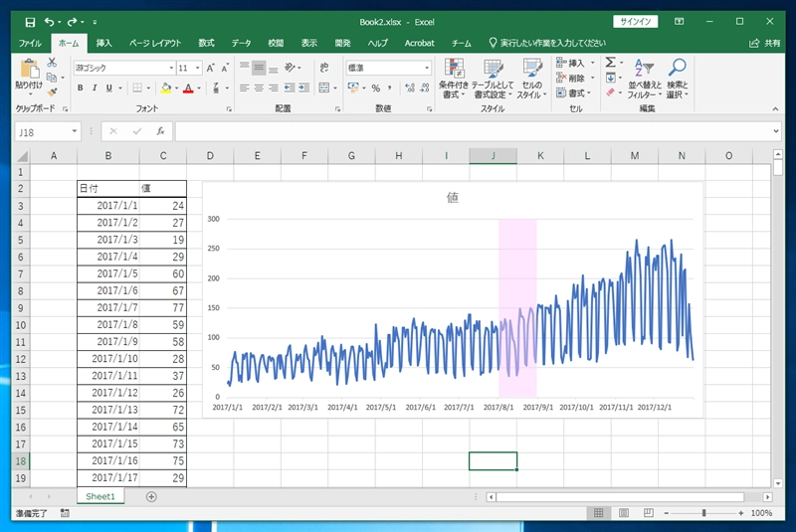Align text to the left
Image resolution: width=796 pixels, height=532 pixels.
click(x=244, y=88)
